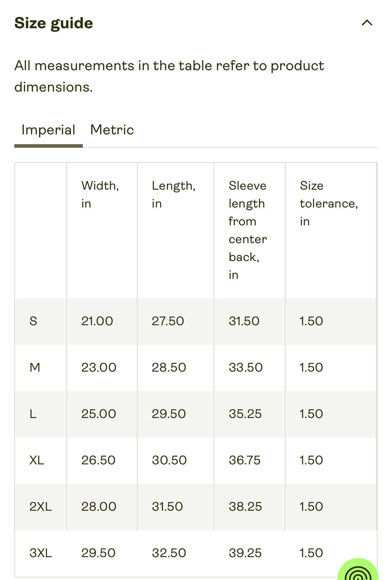Screen dimensions: 392x580
Task: Click the XL size row label
Action: (37, 460)
